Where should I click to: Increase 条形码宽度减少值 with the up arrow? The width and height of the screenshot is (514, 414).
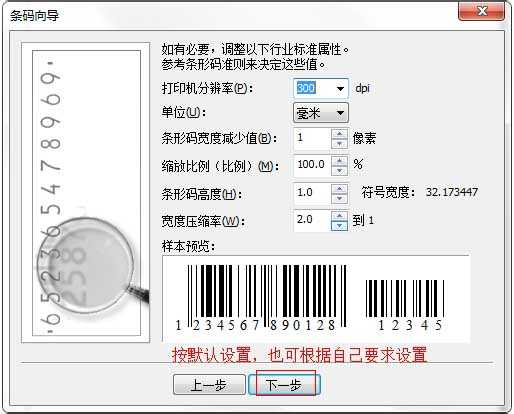(x=339, y=134)
